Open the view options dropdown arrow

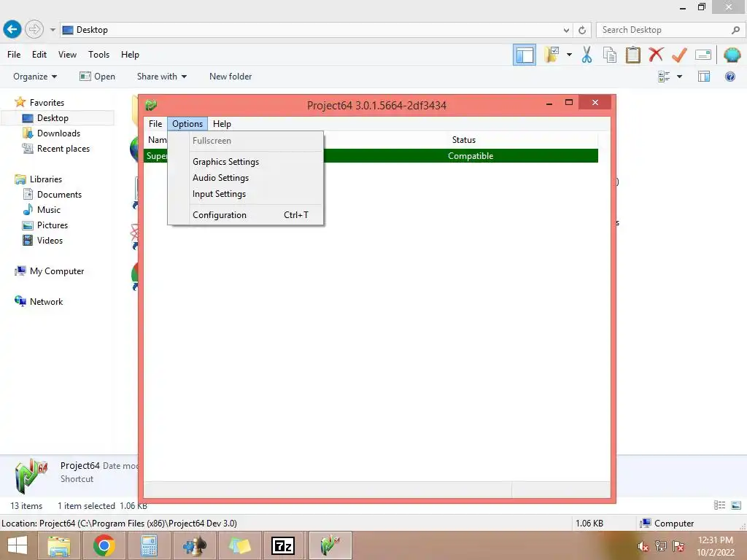point(679,77)
